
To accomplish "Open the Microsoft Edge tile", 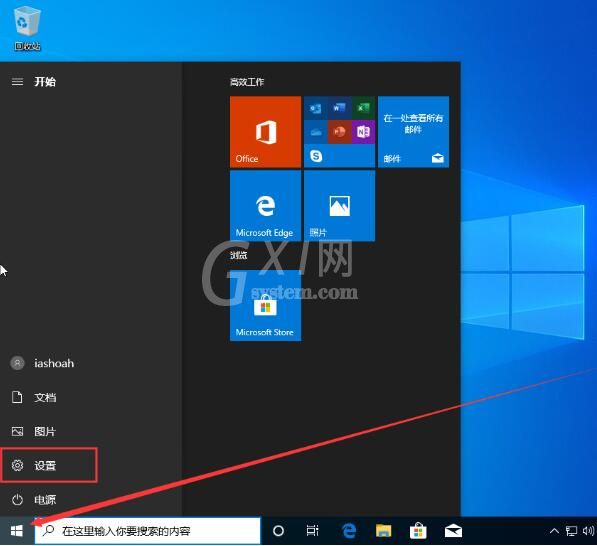I will 265,206.
